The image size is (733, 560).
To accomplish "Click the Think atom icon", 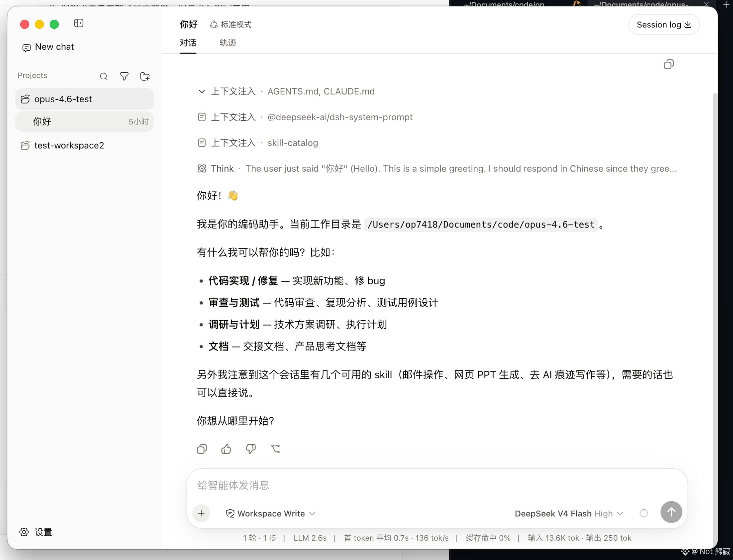I will (202, 169).
